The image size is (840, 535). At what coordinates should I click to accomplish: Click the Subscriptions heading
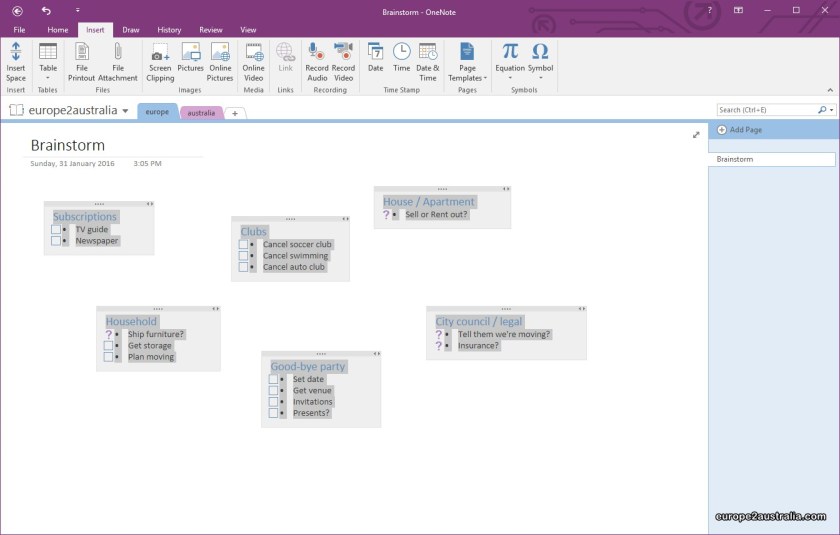(85, 217)
